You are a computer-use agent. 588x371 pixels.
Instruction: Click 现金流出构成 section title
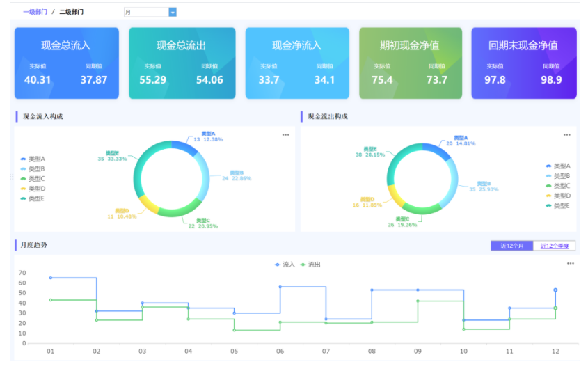328,117
